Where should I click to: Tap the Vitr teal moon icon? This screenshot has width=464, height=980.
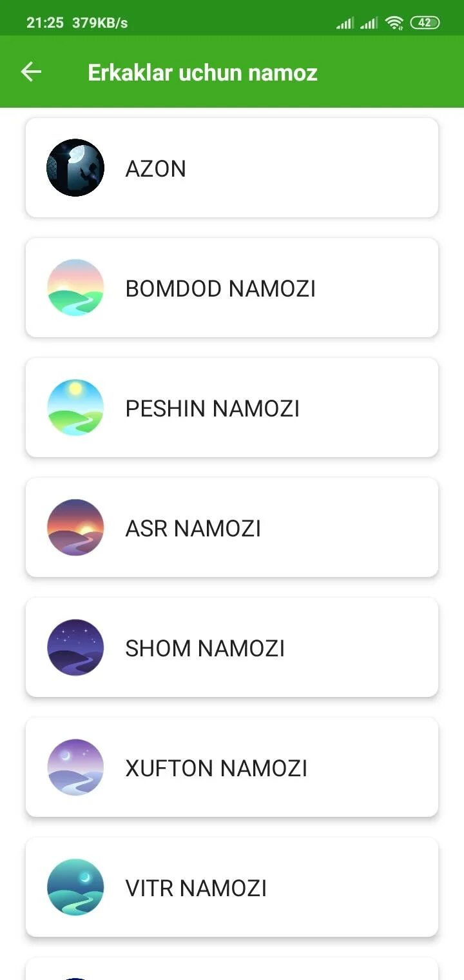(75, 887)
